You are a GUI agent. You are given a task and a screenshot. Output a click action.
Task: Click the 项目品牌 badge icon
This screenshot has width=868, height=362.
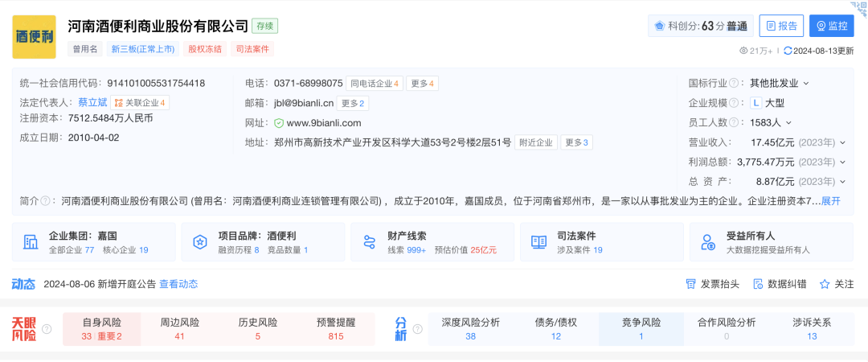tap(200, 242)
